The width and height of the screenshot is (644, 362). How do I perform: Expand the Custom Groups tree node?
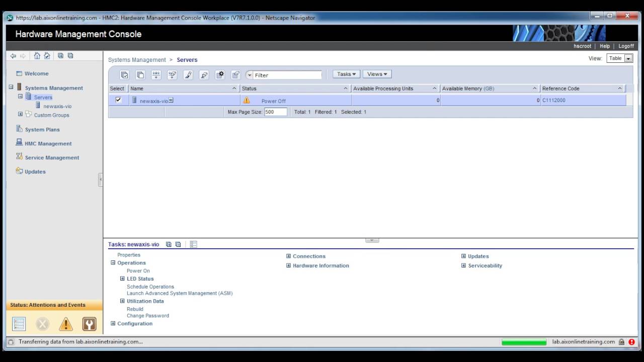(20, 114)
